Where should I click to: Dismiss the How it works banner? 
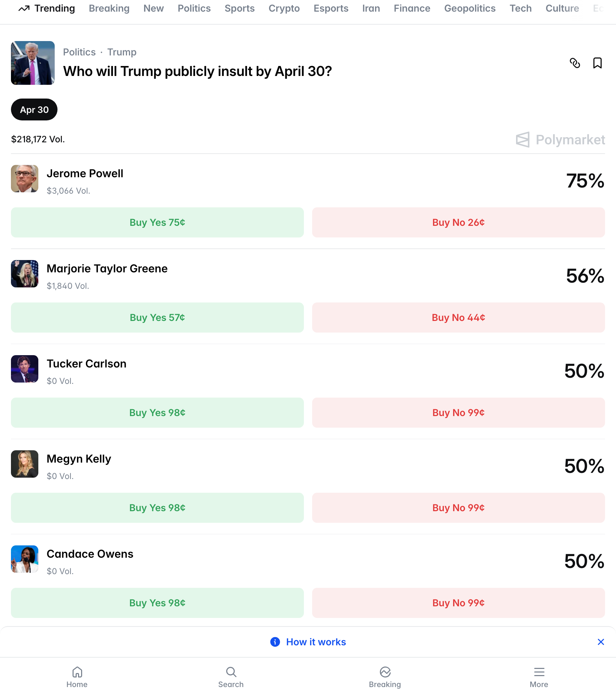click(x=601, y=642)
